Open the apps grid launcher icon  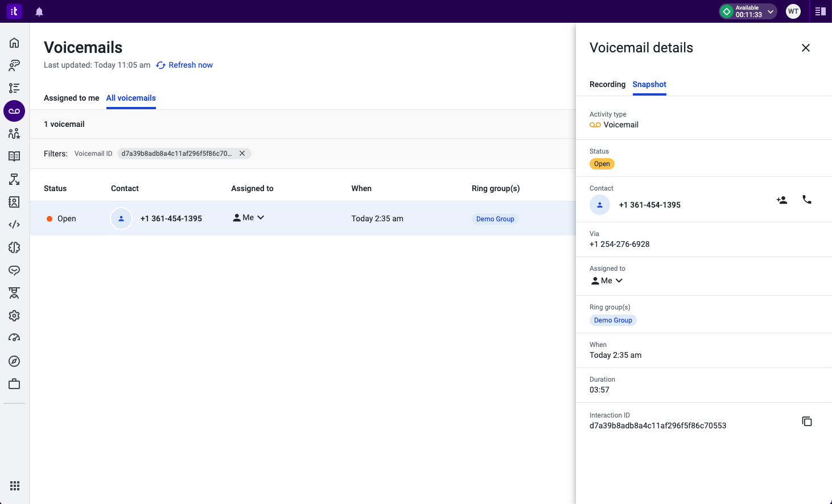[15, 486]
